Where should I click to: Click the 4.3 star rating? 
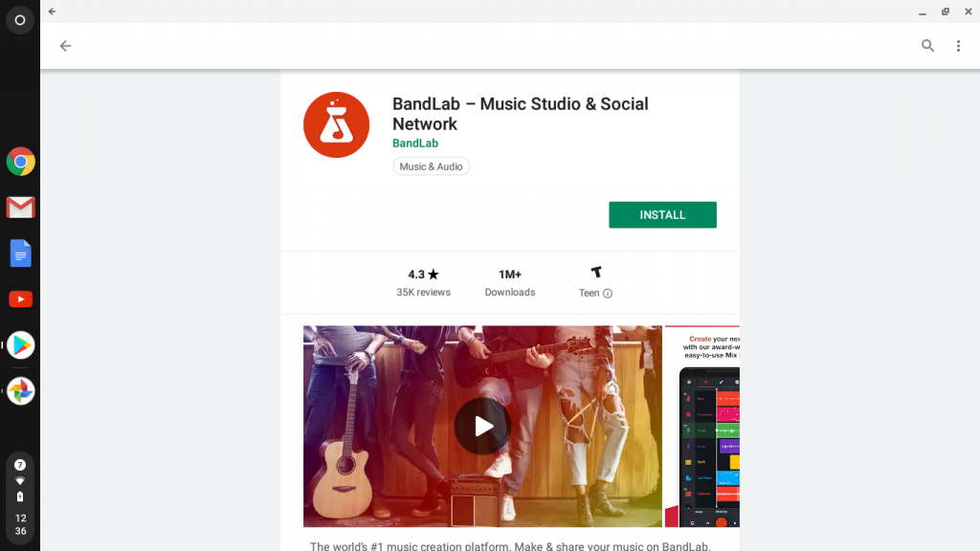(x=423, y=275)
